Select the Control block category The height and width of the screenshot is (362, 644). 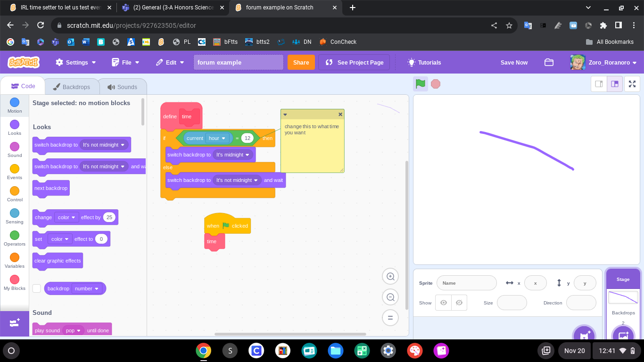pos(15,194)
